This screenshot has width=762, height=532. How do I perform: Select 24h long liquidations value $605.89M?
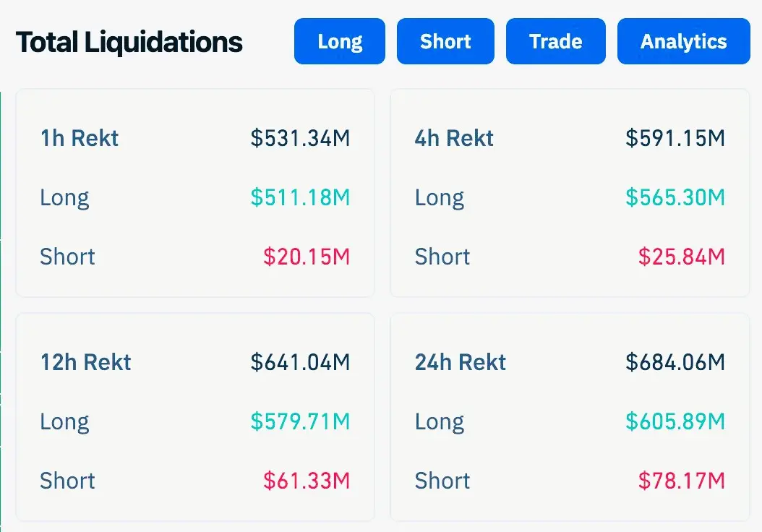(x=675, y=421)
